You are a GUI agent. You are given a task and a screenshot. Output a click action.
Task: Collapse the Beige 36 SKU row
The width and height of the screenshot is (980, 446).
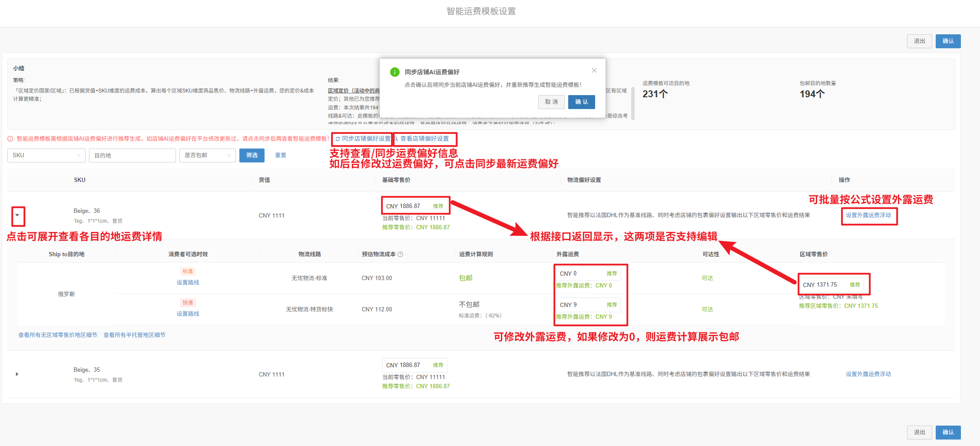(17, 215)
